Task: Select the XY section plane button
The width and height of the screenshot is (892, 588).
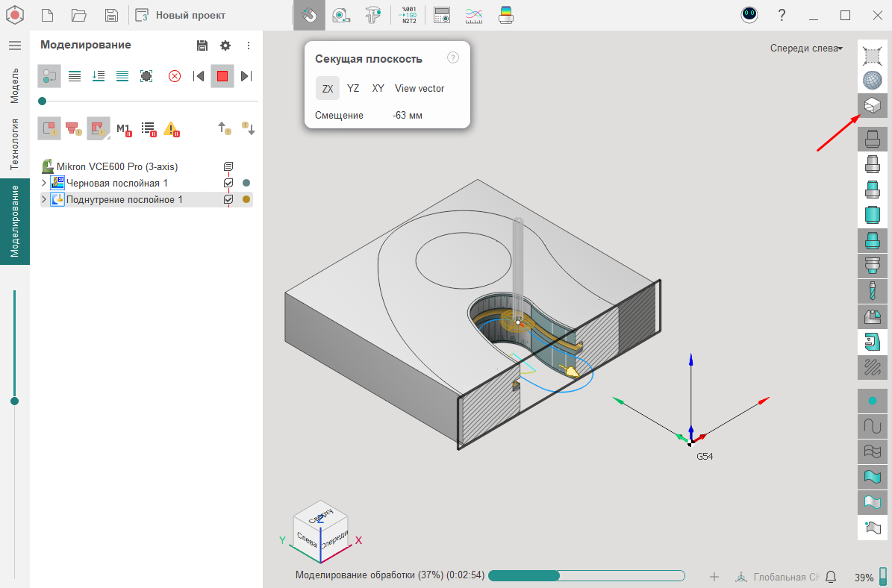Action: click(378, 88)
